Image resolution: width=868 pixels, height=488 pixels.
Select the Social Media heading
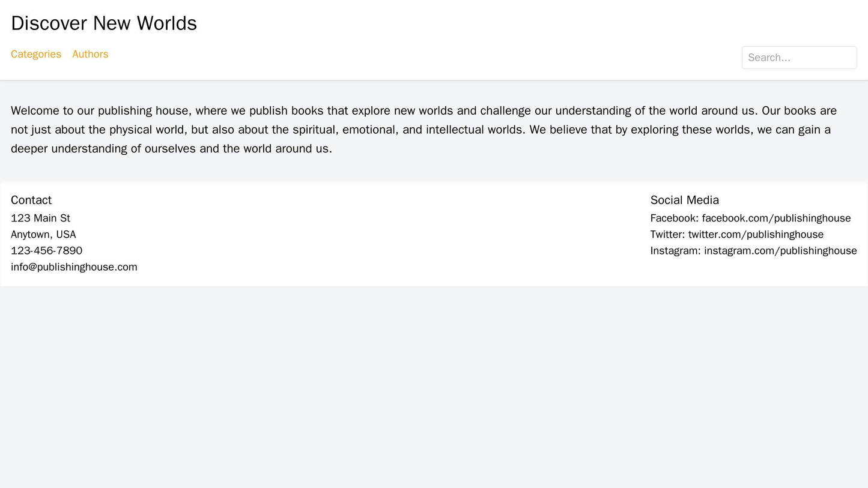pyautogui.click(x=684, y=200)
